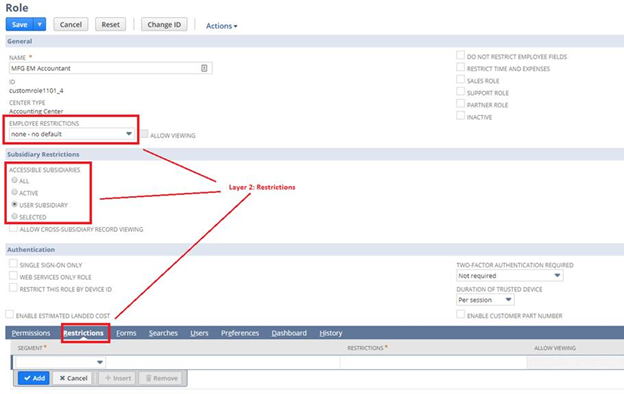The width and height of the screenshot is (624, 394).
Task: Click the Name input field
Action: pyautogui.click(x=110, y=68)
